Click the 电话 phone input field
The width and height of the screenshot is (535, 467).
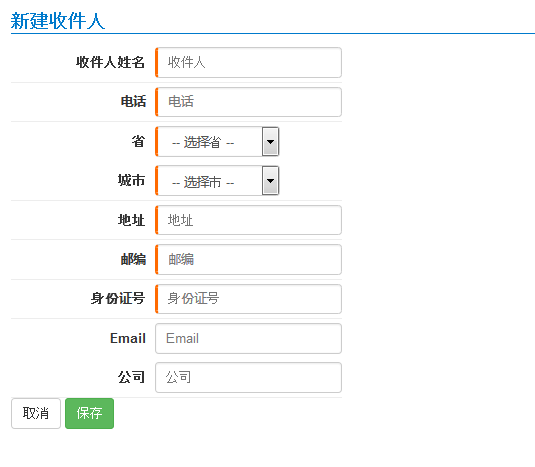click(248, 102)
